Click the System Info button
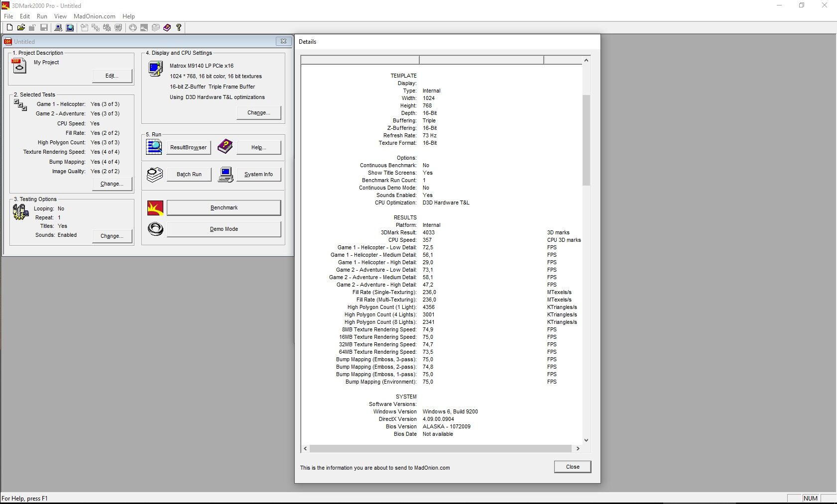Screen dimensions: 837x504 click(259, 174)
